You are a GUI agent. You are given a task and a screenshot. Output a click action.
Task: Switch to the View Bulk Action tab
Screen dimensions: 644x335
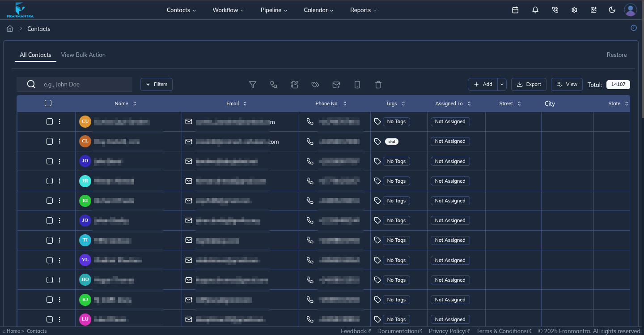(x=83, y=55)
